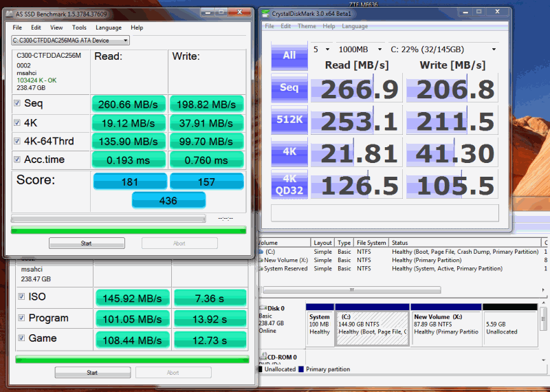Select the New Volume (X:) 87.89 GB partition
The width and height of the screenshot is (550, 392).
(445, 325)
